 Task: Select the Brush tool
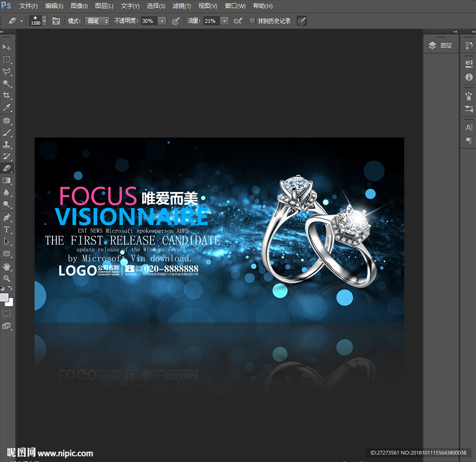click(x=7, y=133)
